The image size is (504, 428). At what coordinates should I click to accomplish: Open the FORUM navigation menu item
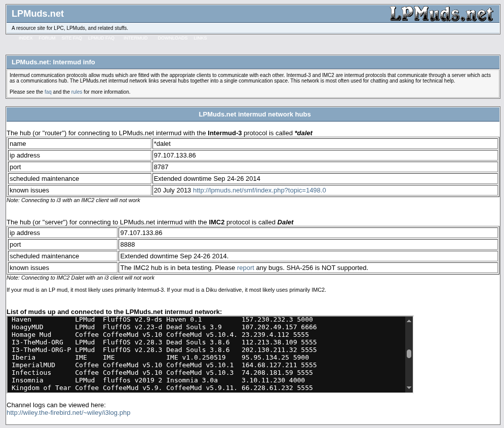click(x=47, y=38)
